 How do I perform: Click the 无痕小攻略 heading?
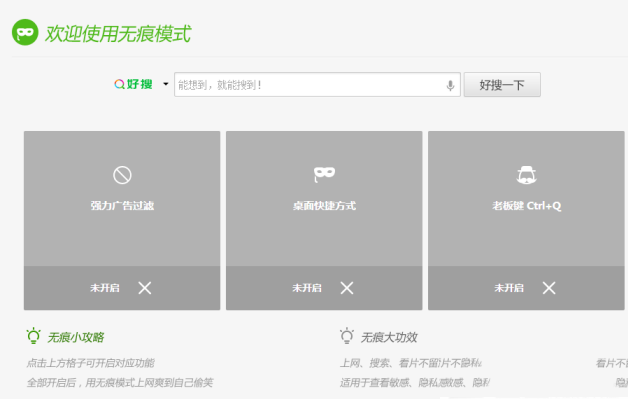(x=76, y=337)
